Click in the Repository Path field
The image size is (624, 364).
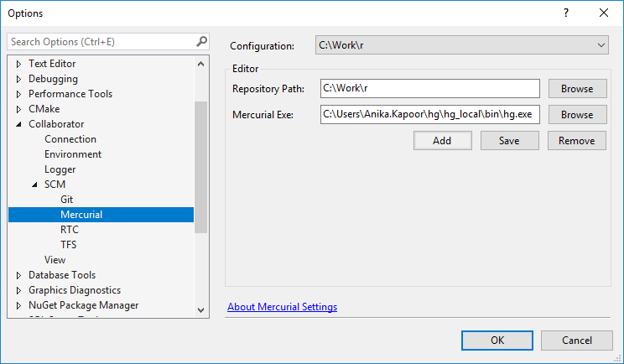pos(429,89)
